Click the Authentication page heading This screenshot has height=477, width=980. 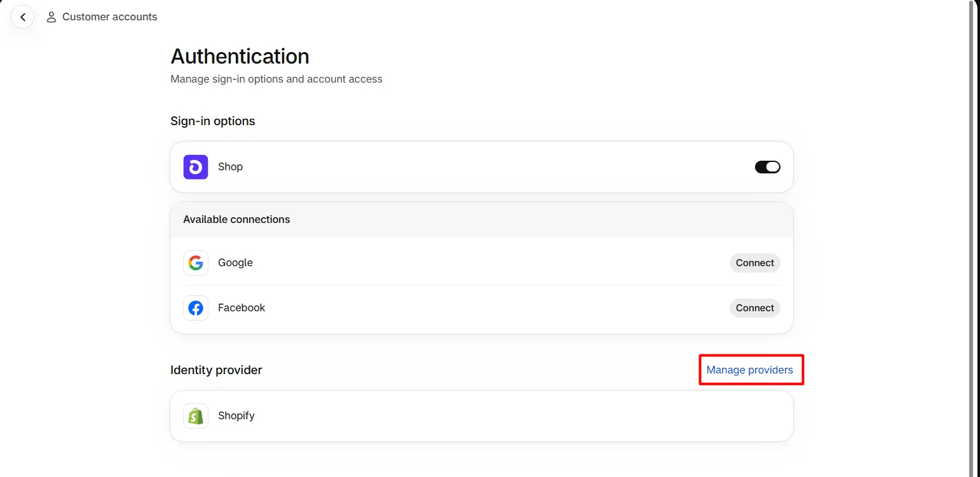(240, 57)
